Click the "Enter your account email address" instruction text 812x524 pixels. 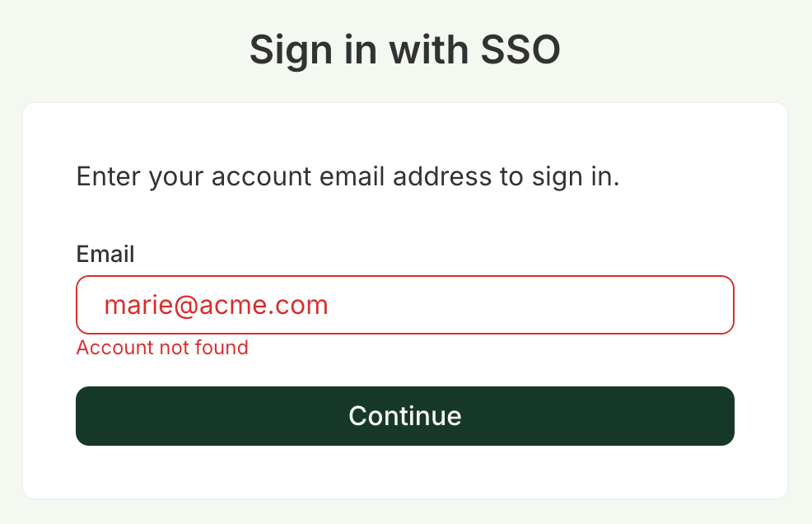pyautogui.click(x=347, y=177)
